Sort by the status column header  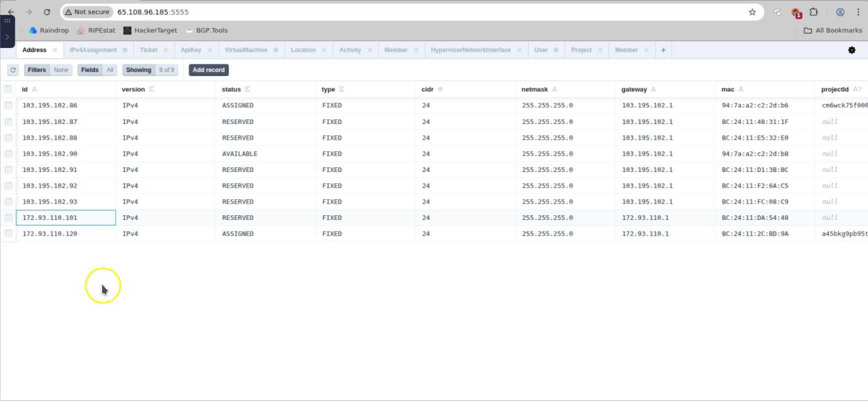pyautogui.click(x=231, y=89)
